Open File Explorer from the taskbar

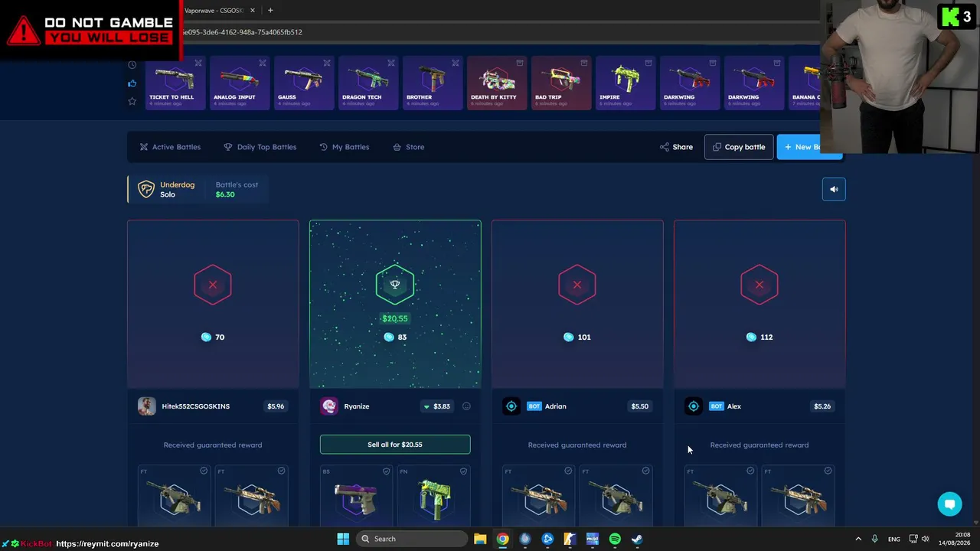[x=480, y=539]
